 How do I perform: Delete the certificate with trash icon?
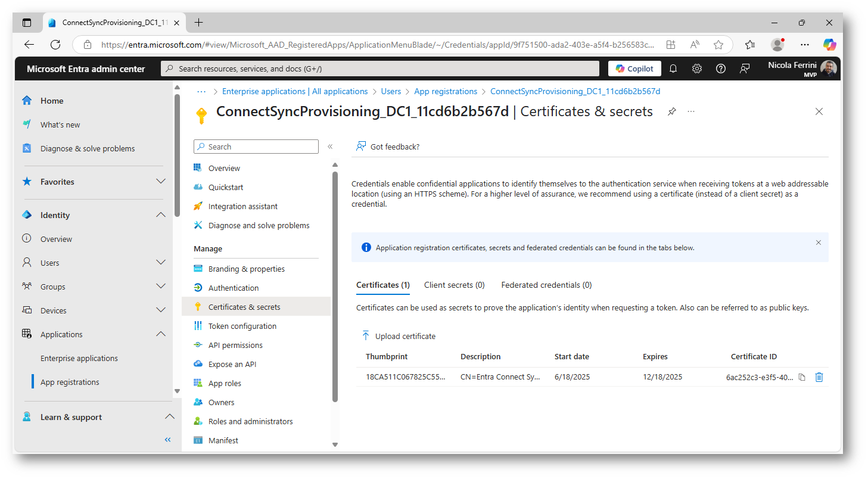[819, 377]
